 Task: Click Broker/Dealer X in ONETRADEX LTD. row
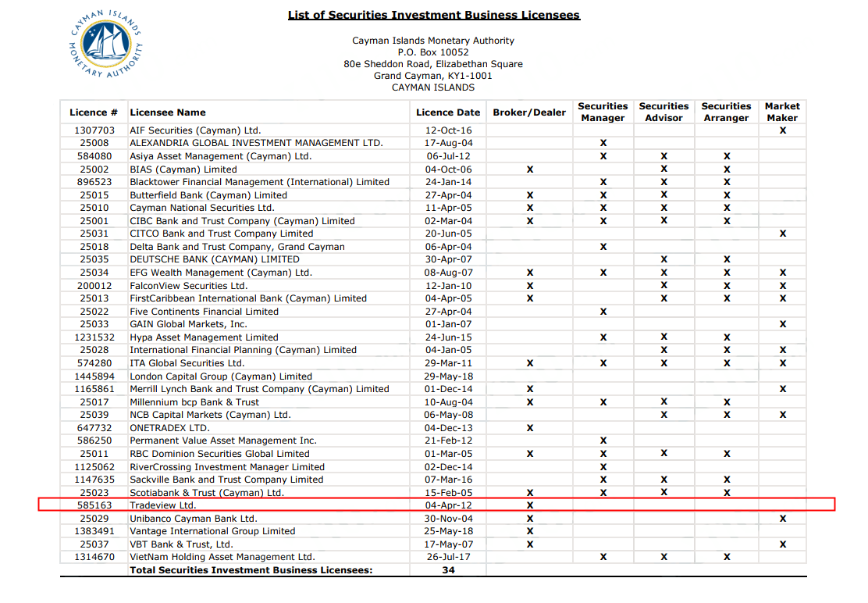point(530,428)
